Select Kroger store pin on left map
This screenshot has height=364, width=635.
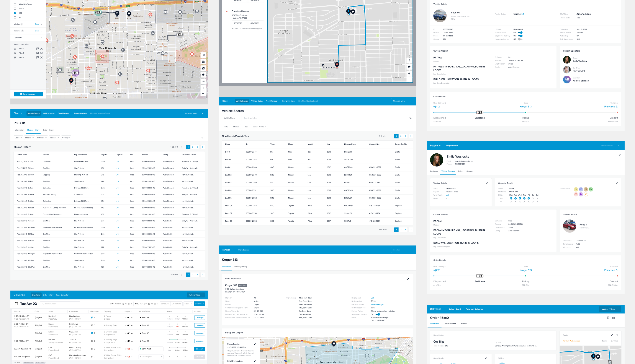pyautogui.click(x=117, y=13)
